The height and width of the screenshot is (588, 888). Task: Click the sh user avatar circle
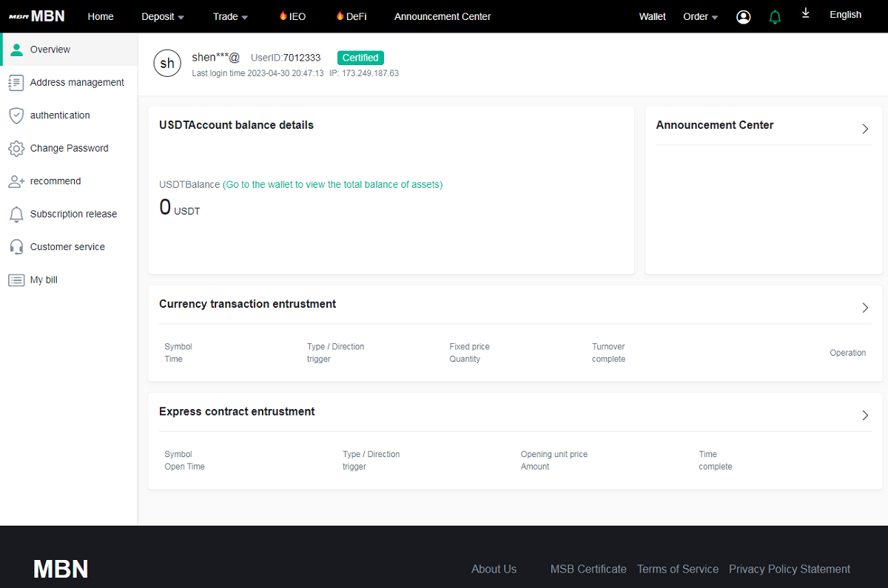click(167, 63)
